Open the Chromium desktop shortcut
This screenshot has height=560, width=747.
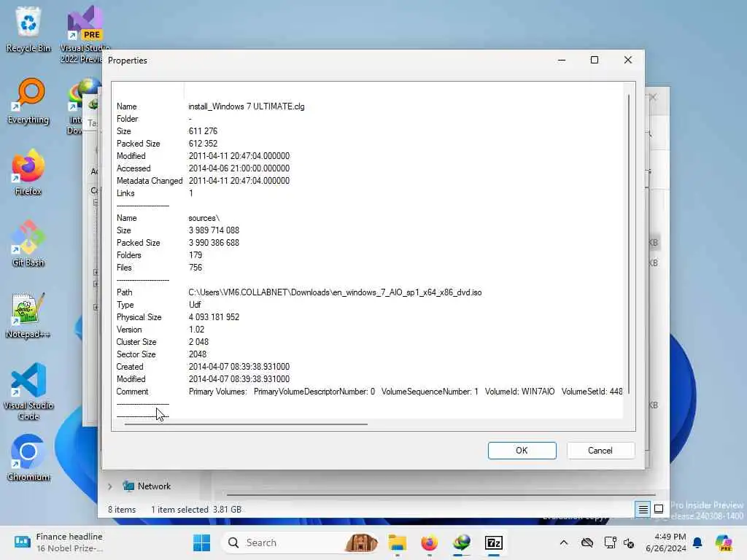(x=28, y=458)
